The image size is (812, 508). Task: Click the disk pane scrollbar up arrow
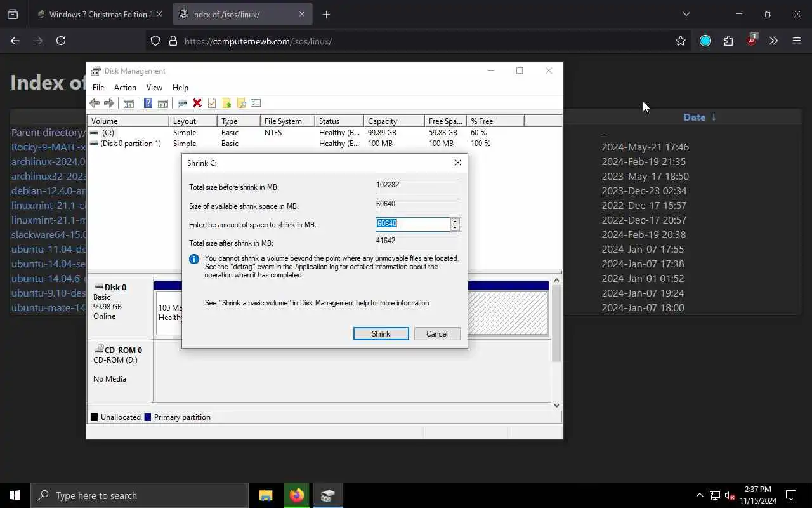pyautogui.click(x=556, y=280)
